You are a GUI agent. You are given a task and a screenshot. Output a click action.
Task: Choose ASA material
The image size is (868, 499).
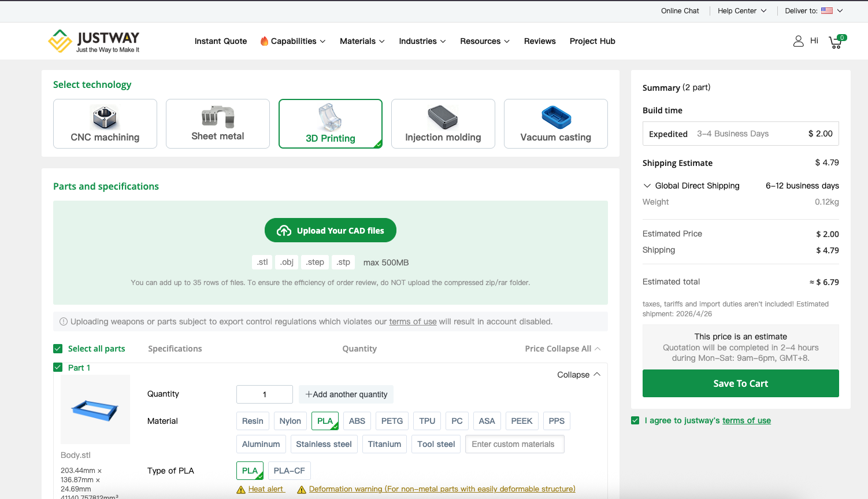coord(487,421)
